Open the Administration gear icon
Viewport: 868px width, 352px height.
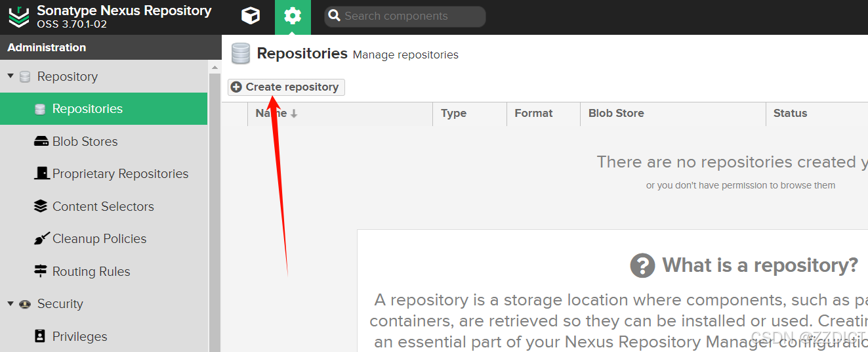[x=293, y=16]
